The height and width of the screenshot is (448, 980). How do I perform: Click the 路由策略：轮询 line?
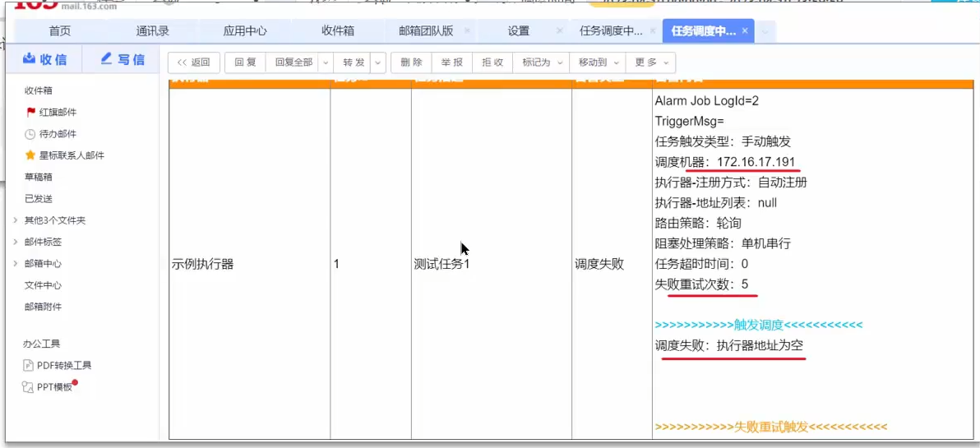[x=698, y=223]
